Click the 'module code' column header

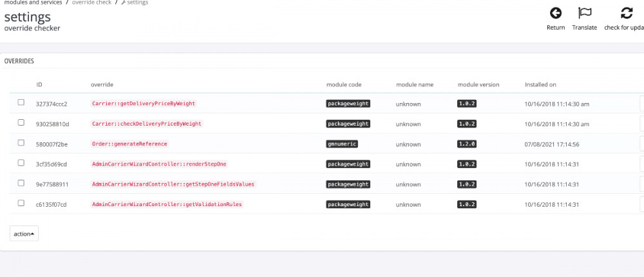coord(344,84)
